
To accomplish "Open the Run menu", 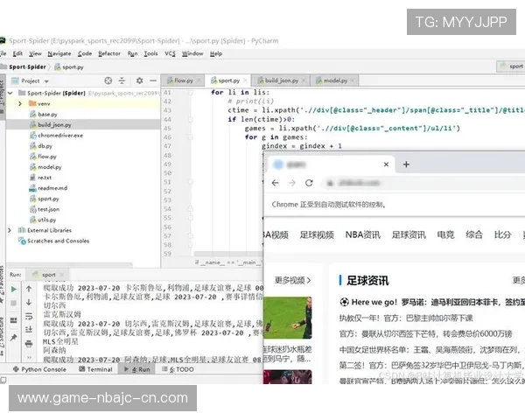I will pyautogui.click(x=132, y=53).
